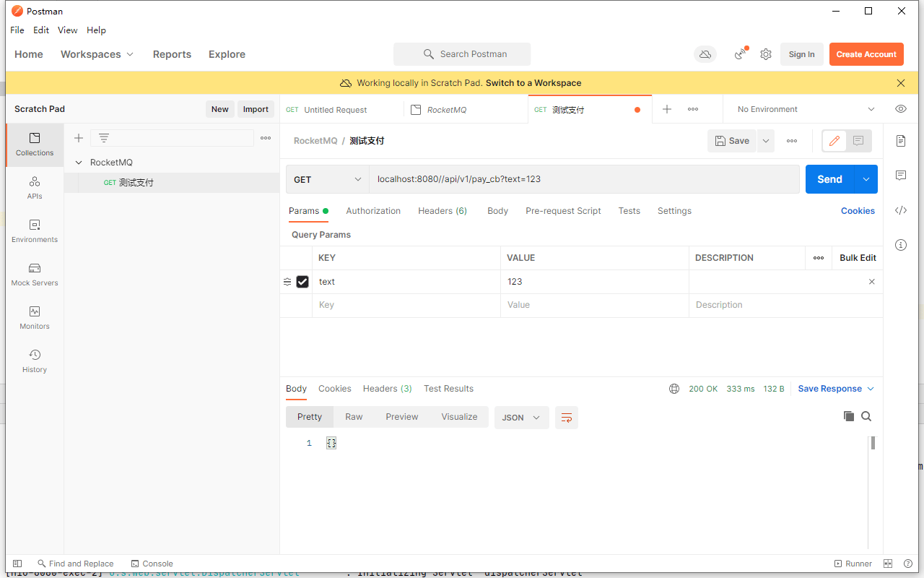The image size is (924, 578).
Task: Open the APIs sidebar panel
Action: (x=35, y=188)
